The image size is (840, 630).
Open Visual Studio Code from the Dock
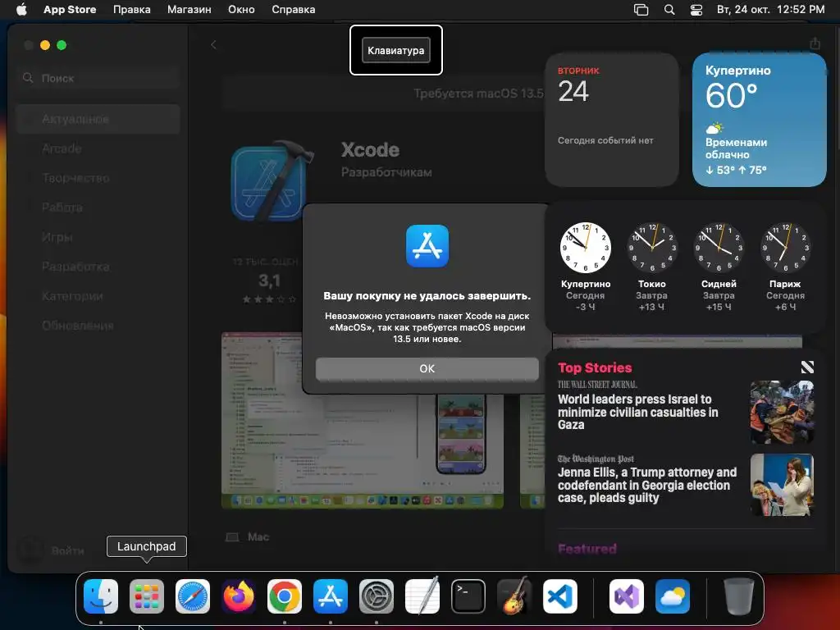point(559,596)
